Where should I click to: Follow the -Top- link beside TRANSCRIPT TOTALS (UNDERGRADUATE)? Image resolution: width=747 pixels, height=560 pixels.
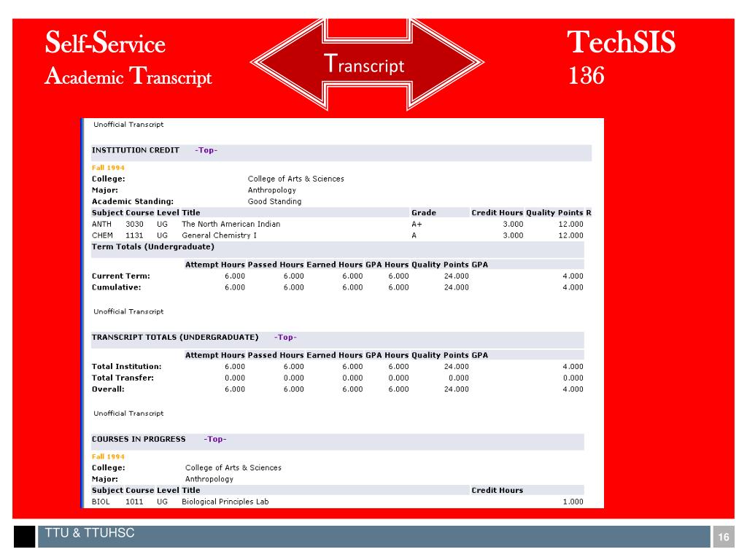(285, 338)
